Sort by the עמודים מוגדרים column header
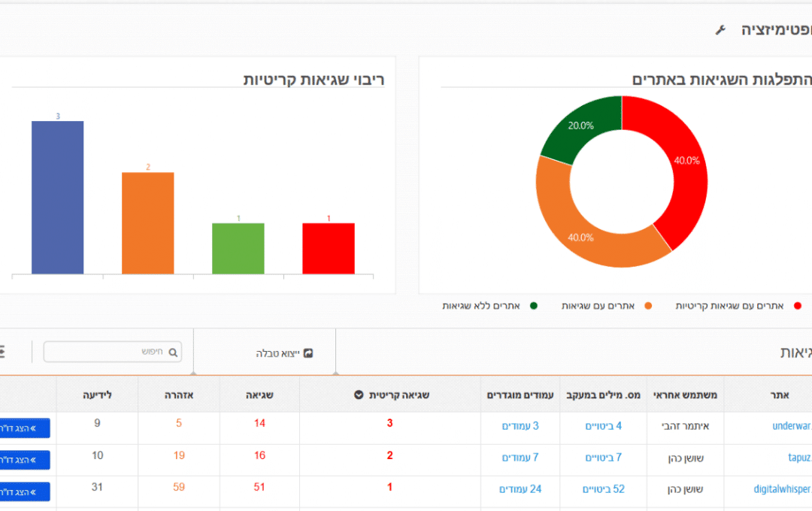Image resolution: width=812 pixels, height=511 pixels. [x=520, y=395]
